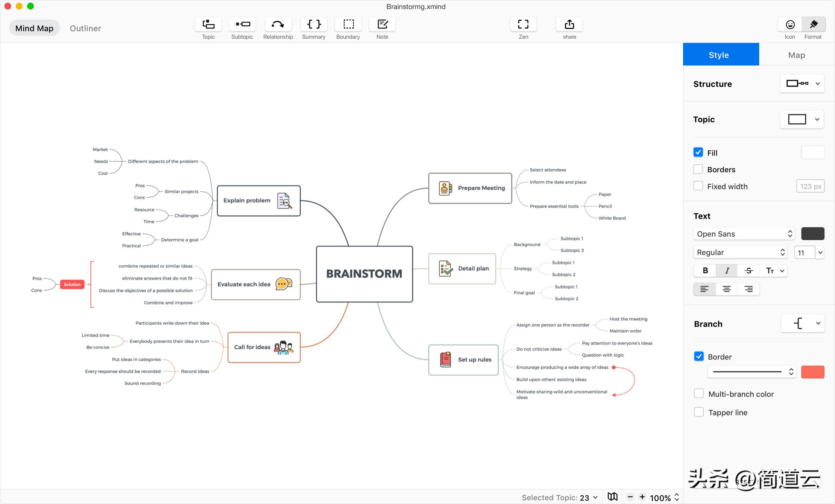Click the red border color swatch
Image resolution: width=835 pixels, height=504 pixels.
tap(812, 372)
